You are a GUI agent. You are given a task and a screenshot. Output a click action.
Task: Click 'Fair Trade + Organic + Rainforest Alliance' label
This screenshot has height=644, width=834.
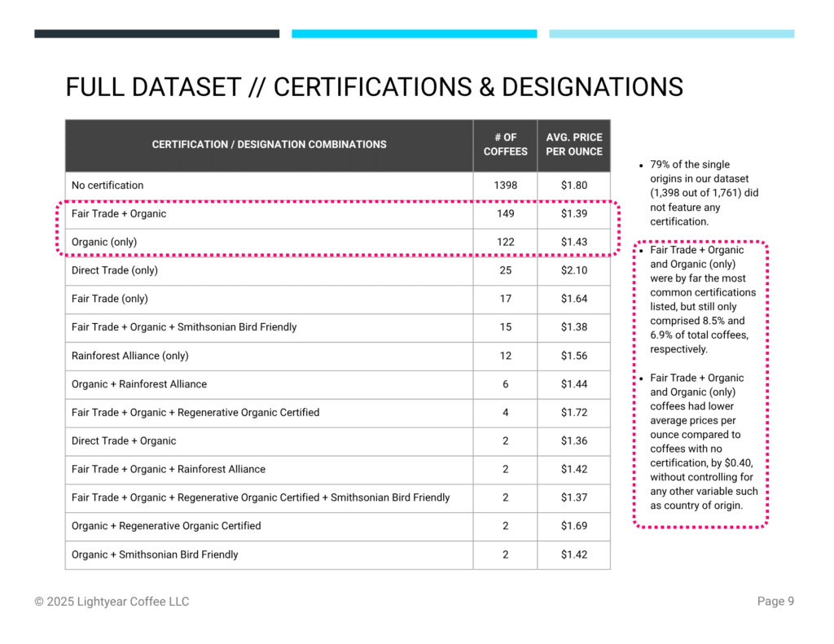[x=169, y=469]
